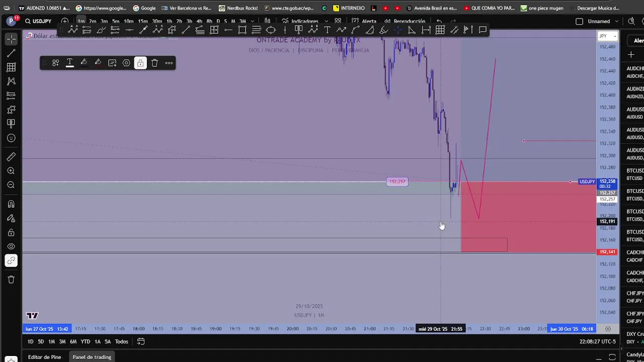This screenshot has height=362, width=644.
Task: Open the USDJPY symbol search
Action: 38,21
